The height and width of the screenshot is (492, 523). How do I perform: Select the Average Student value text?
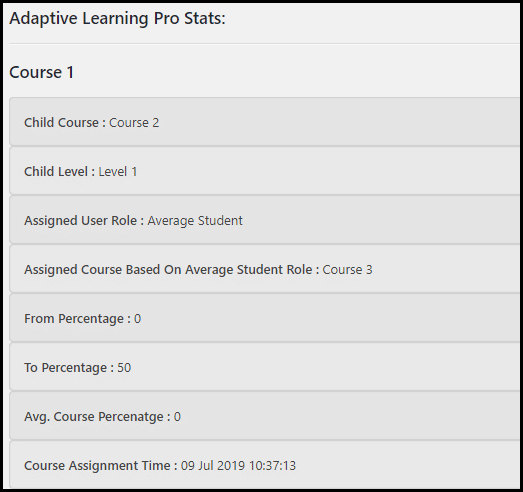tap(195, 221)
